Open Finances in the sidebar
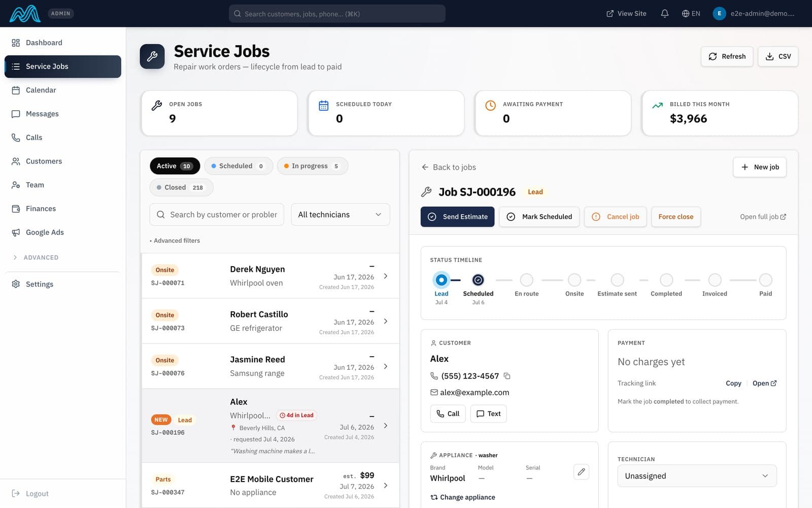 click(x=63, y=208)
